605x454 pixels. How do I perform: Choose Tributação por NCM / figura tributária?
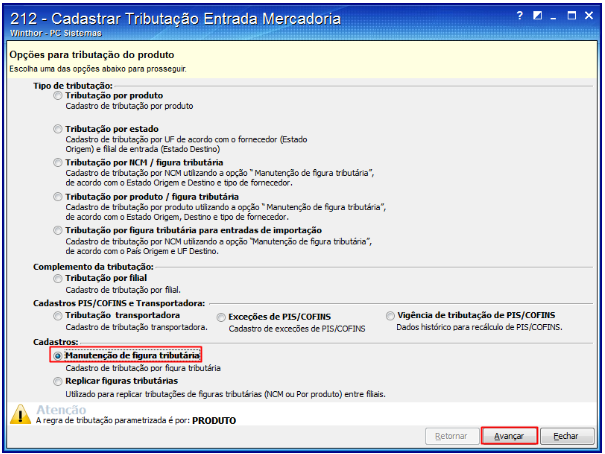coord(57,163)
